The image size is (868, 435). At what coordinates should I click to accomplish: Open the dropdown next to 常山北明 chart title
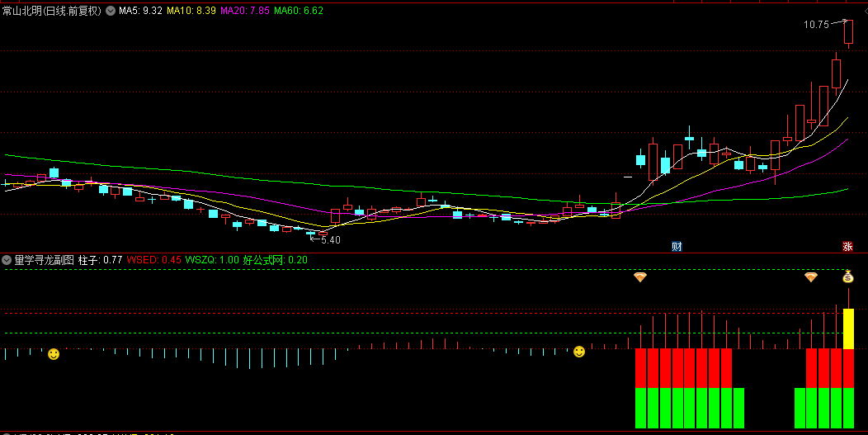(x=111, y=11)
